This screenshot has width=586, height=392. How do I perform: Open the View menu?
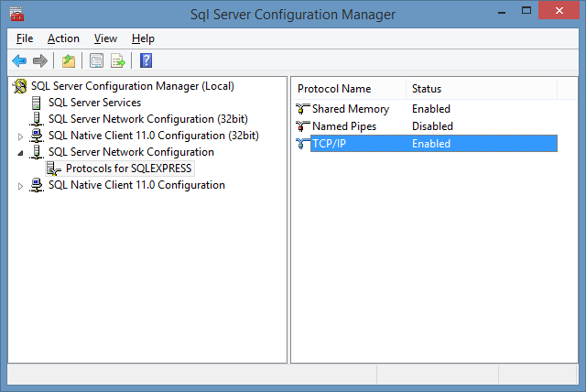pos(105,38)
